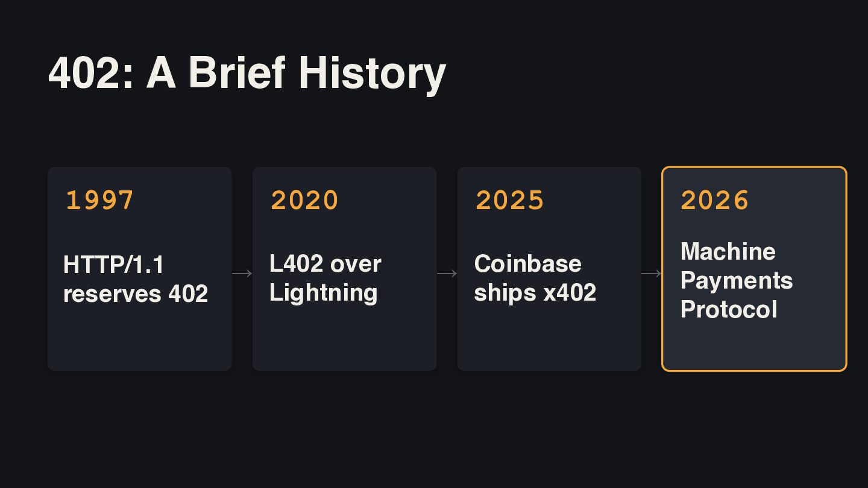Viewport: 868px width, 488px height.
Task: Click the word 'History' in the title
Action: 372,74
